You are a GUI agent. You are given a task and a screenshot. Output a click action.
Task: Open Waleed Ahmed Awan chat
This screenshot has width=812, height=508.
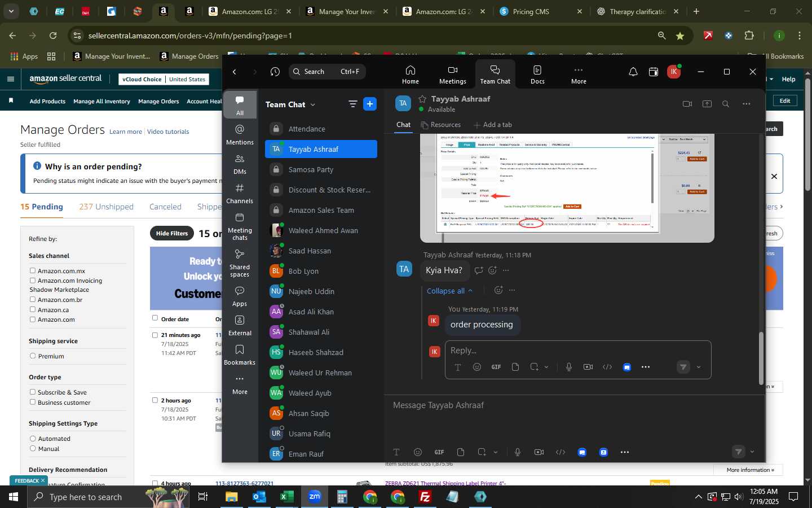[x=321, y=230]
